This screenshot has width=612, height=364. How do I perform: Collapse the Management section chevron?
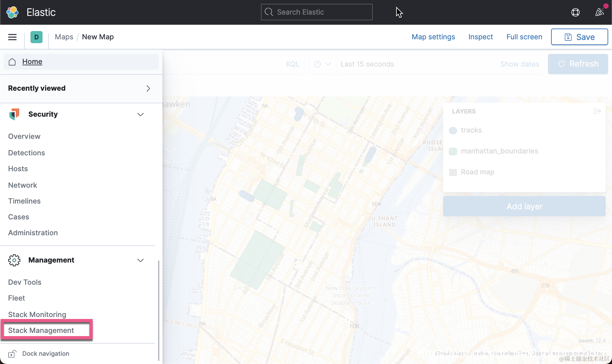[x=140, y=260]
